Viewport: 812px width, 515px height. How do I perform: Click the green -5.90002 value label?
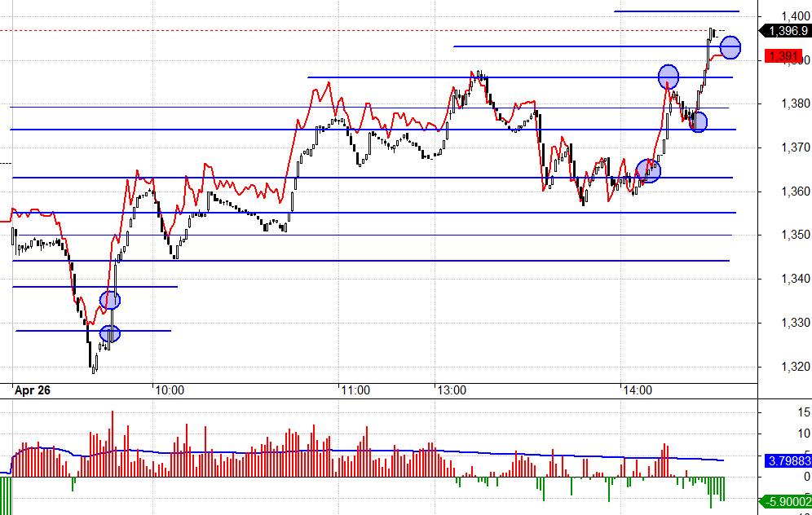coord(785,501)
